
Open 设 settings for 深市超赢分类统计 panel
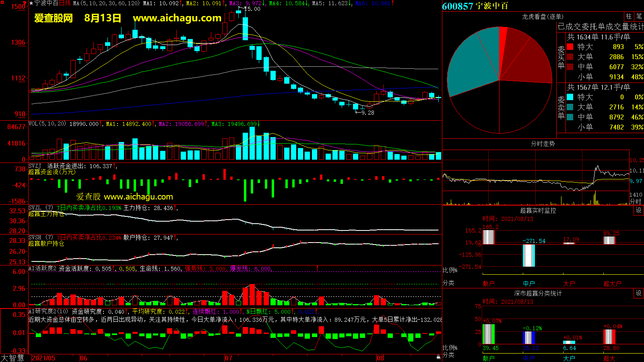[639, 293]
